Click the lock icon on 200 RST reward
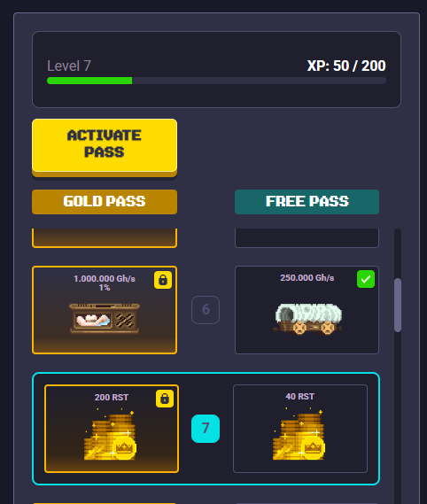The width and height of the screenshot is (427, 504). 165,399
